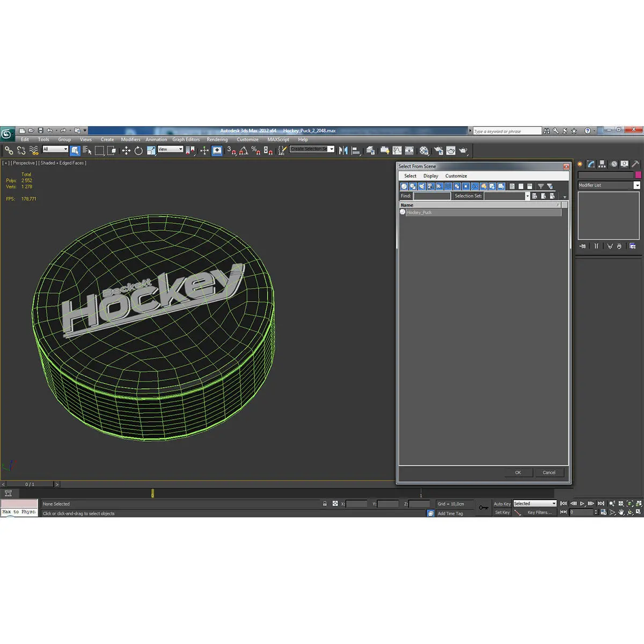Screen dimensions: 644x644
Task: Click the Find input field
Action: (432, 196)
